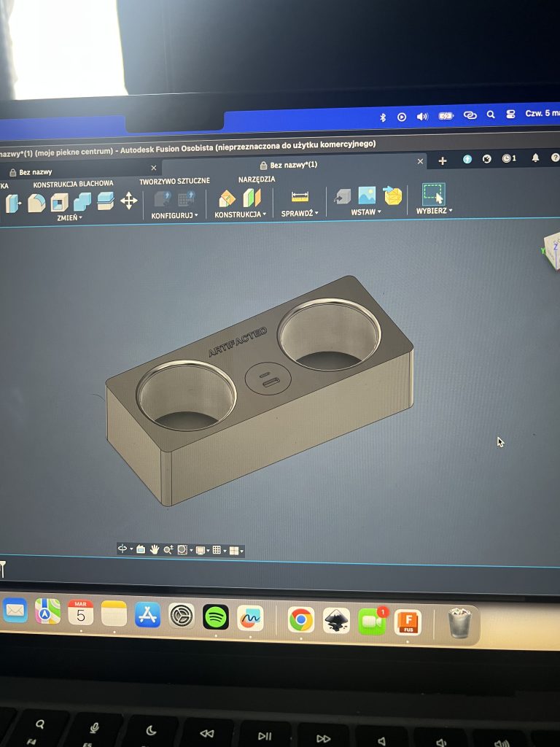This screenshot has height=747, width=560.
Task: Open the notifications bell icon
Action: point(535,158)
